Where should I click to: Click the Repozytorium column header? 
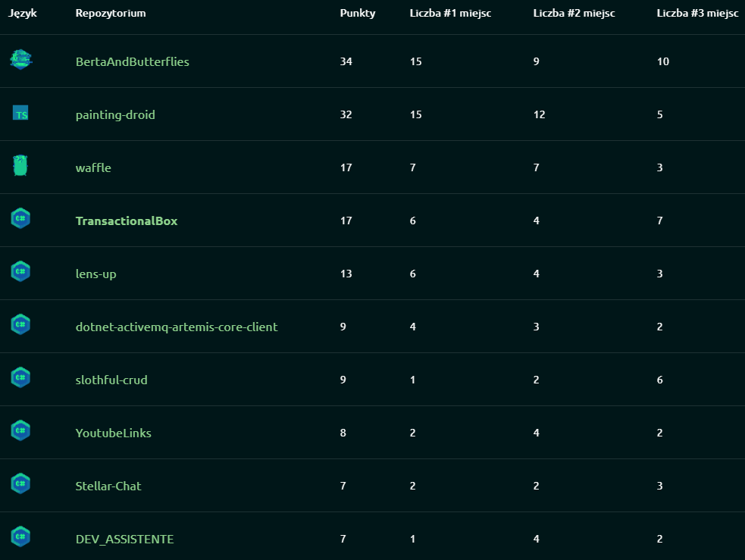[x=111, y=14]
